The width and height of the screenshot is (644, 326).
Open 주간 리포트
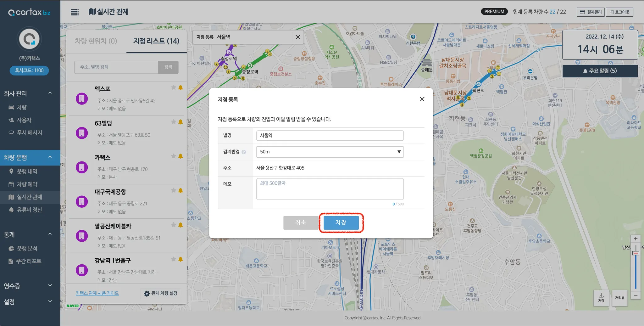29,261
